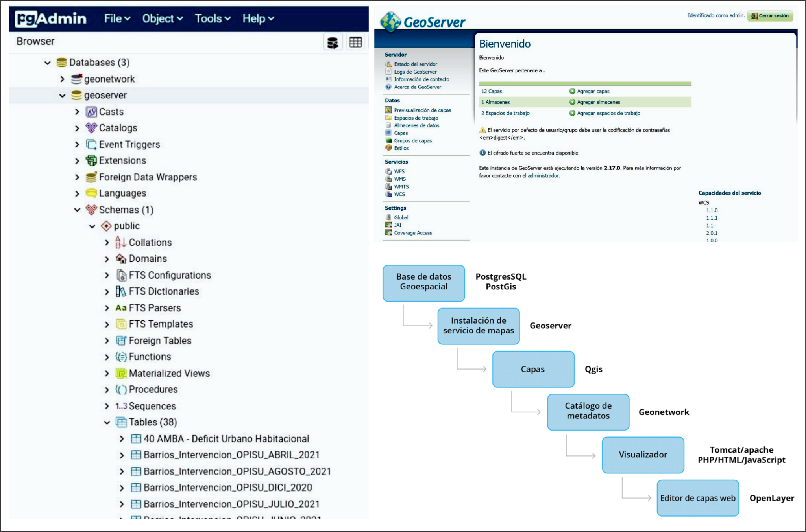This screenshot has height=532, width=806.
Task: Open the Tools menu in pgAdmin
Action: click(x=213, y=18)
